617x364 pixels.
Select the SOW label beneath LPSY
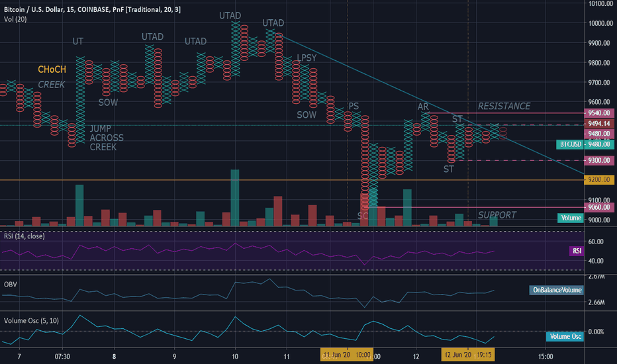[307, 115]
